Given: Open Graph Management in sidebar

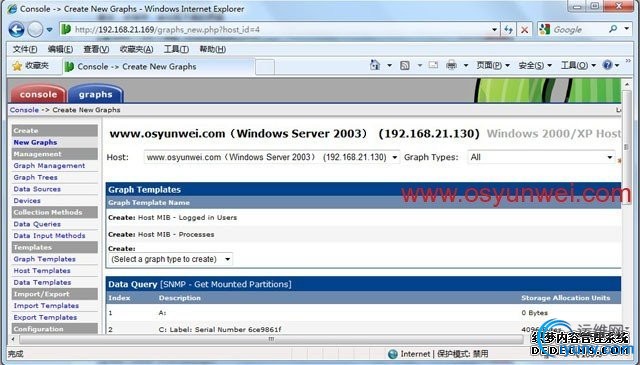Looking at the screenshot, I should [49, 165].
